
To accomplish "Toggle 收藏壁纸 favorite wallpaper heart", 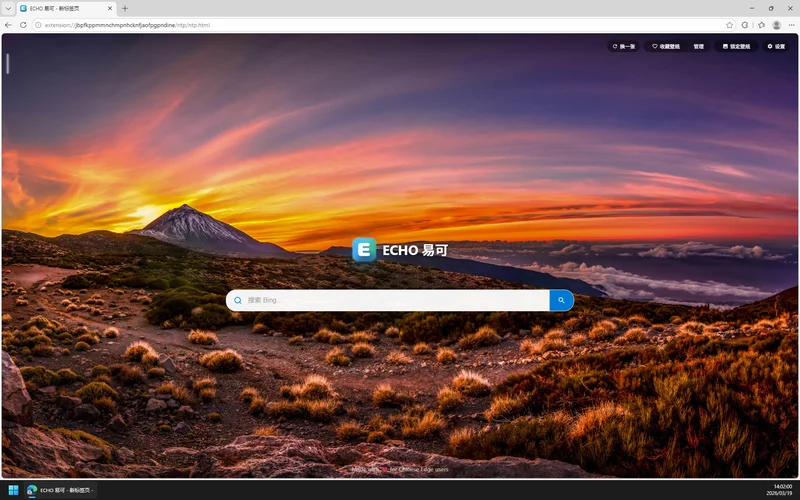I will coord(666,46).
